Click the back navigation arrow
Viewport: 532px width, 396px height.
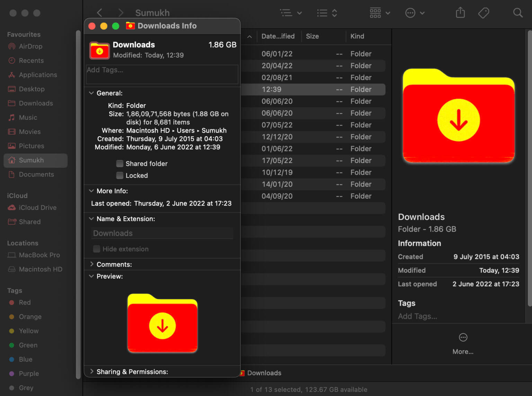coord(100,13)
